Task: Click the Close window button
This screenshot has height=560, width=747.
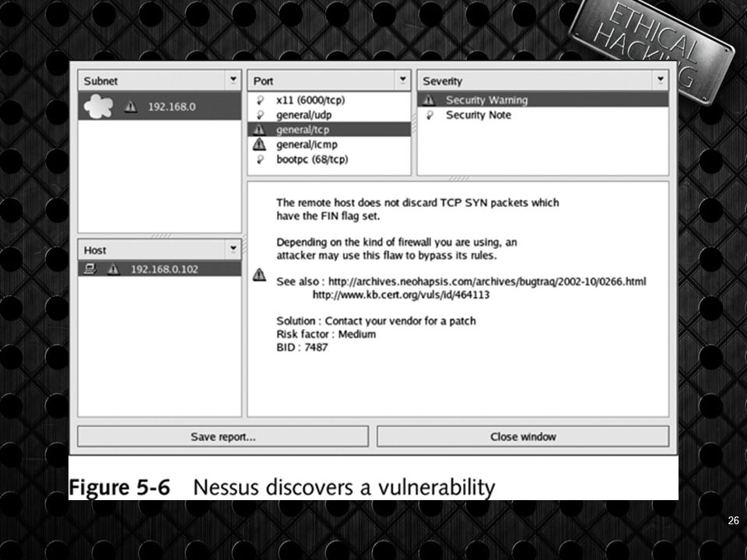Action: tap(523, 436)
